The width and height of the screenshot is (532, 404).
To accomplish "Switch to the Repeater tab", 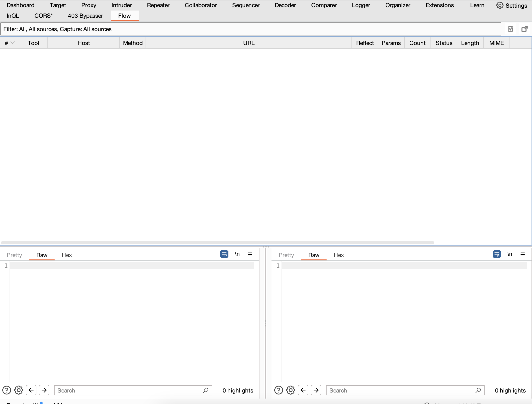I will [158, 5].
